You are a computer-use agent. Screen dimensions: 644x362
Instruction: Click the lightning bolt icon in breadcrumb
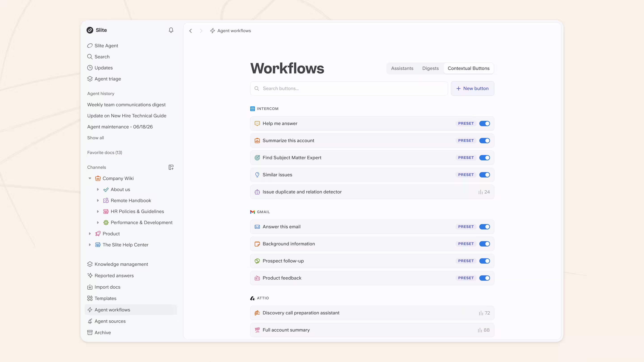pyautogui.click(x=212, y=31)
